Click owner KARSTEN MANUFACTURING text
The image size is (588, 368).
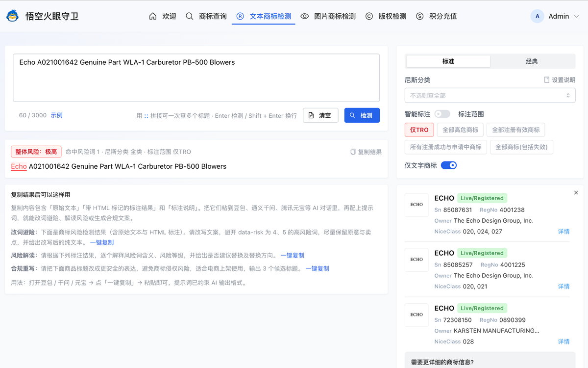pos(496,331)
